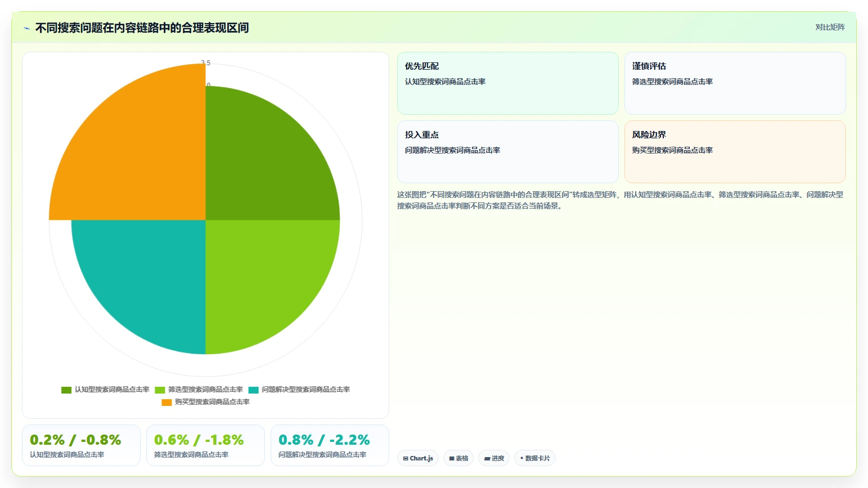The image size is (868, 488).
Task: Click the 数据卡片 tag chip
Action: 535,458
